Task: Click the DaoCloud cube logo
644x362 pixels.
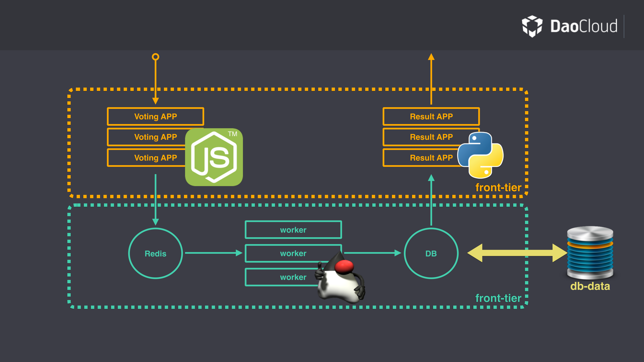Action: pos(532,26)
